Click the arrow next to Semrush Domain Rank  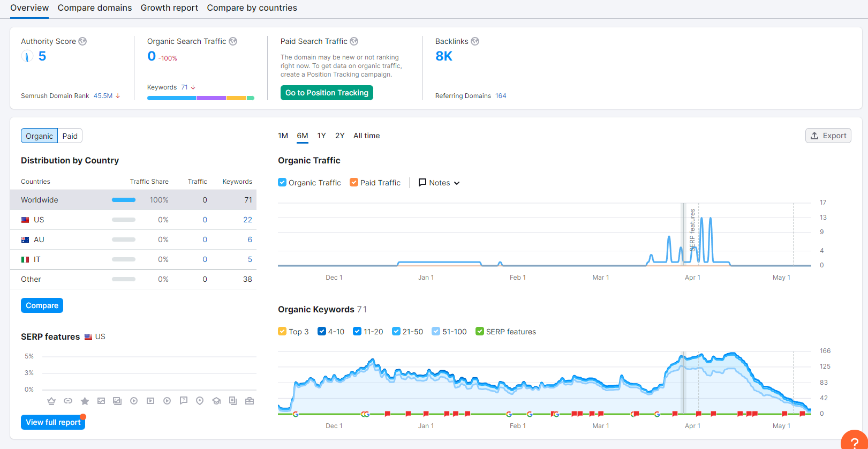coord(118,96)
